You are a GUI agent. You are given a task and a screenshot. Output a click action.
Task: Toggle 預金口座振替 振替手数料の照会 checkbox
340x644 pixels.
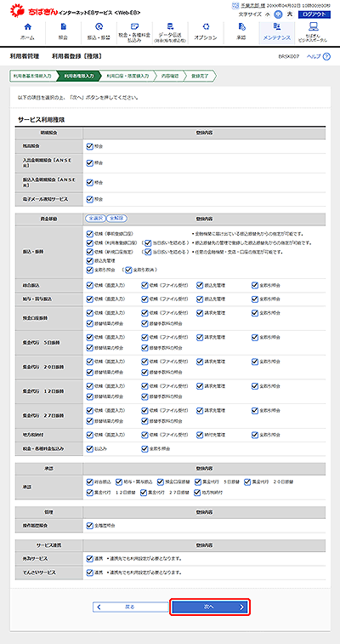(x=144, y=323)
